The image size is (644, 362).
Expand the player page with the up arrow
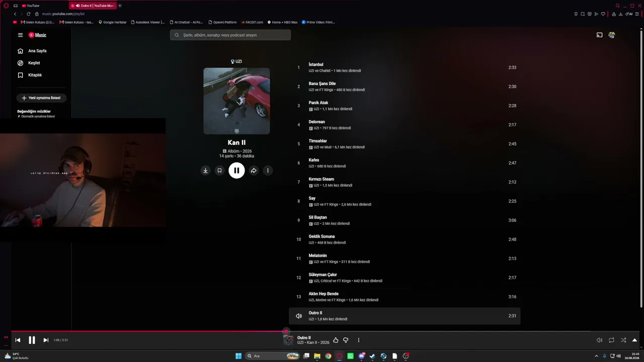point(635,340)
